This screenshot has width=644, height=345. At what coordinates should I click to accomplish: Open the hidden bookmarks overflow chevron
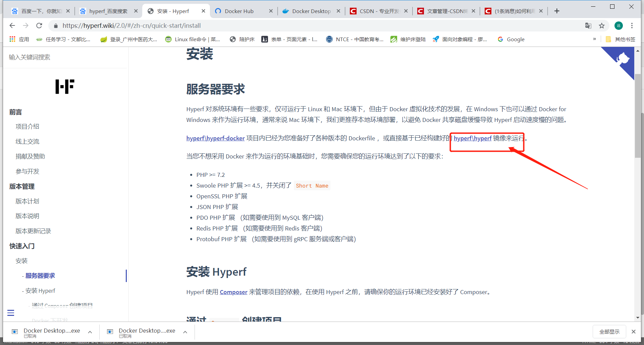pyautogui.click(x=595, y=39)
